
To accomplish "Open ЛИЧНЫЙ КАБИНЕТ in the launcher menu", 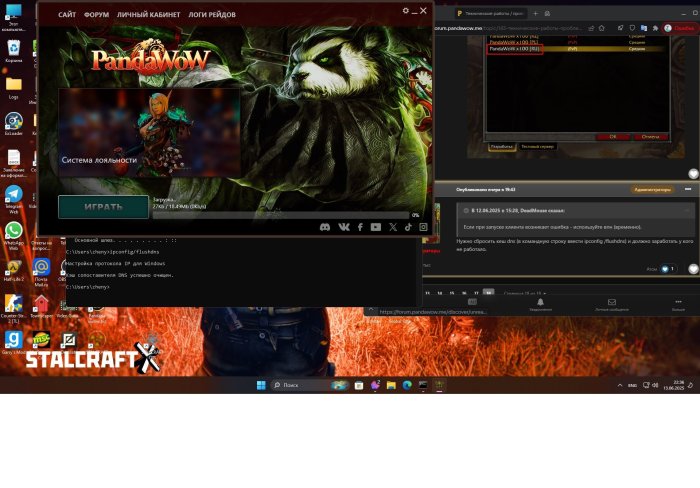I will click(x=148, y=15).
